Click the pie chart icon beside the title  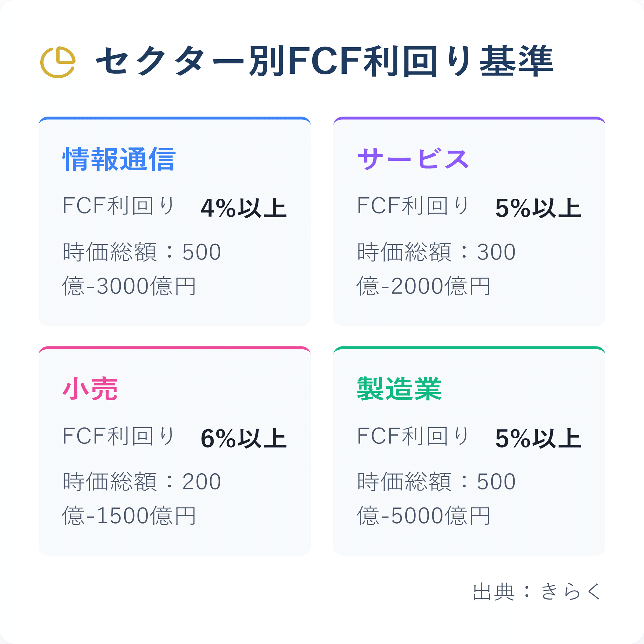coord(58,62)
